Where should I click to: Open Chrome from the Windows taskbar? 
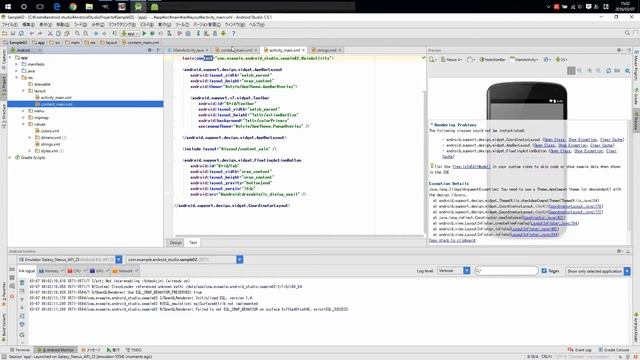73,7
